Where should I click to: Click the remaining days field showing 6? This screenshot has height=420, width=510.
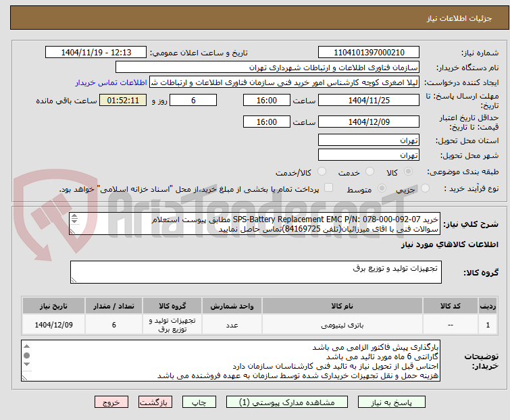point(193,101)
